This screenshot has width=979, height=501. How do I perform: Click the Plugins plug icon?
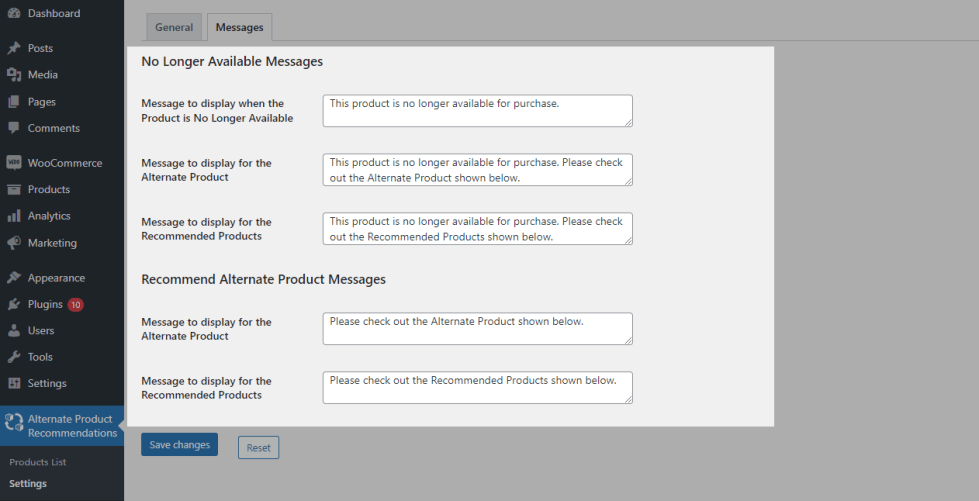click(x=14, y=304)
